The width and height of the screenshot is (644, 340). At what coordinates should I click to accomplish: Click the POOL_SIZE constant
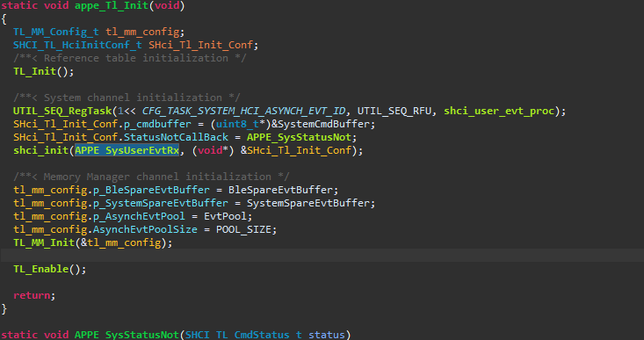(x=243, y=229)
